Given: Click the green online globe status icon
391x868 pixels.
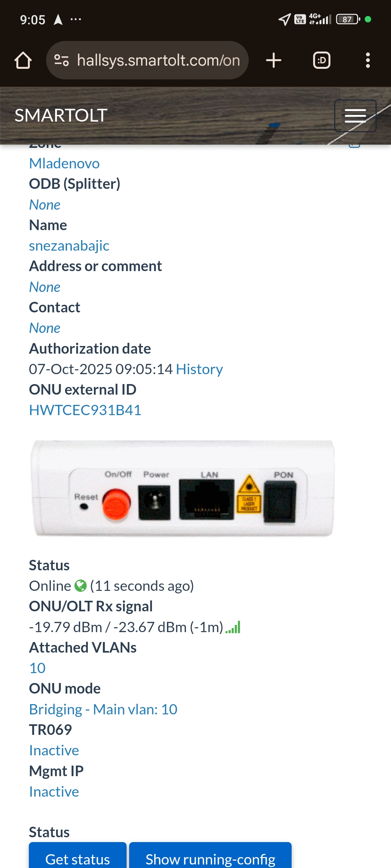Looking at the screenshot, I should pyautogui.click(x=81, y=586).
